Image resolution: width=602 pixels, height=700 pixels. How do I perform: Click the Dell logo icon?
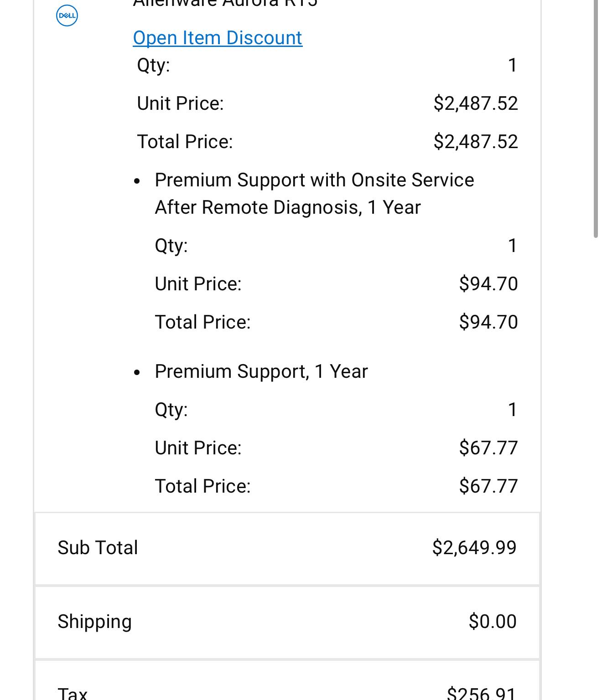[67, 15]
